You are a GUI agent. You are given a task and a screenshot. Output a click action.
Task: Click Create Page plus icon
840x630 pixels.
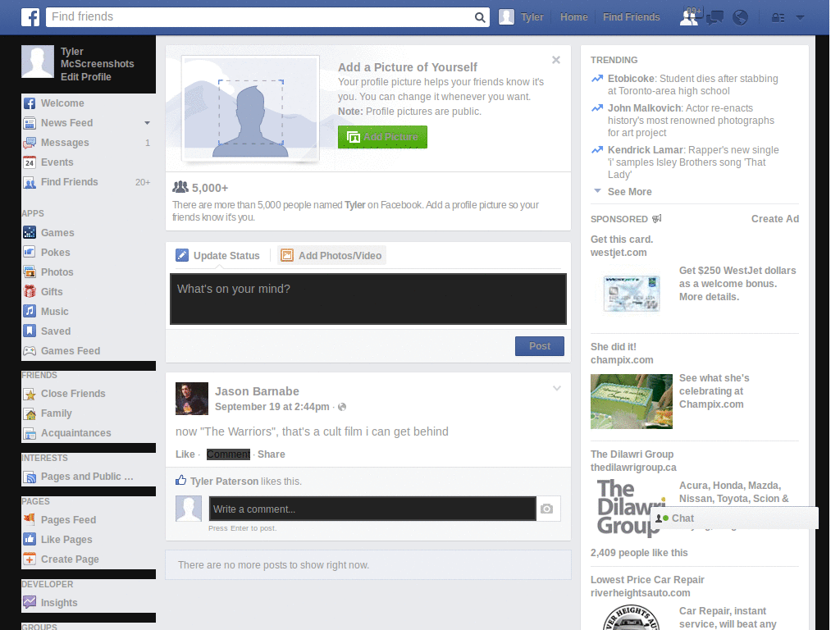coord(30,559)
